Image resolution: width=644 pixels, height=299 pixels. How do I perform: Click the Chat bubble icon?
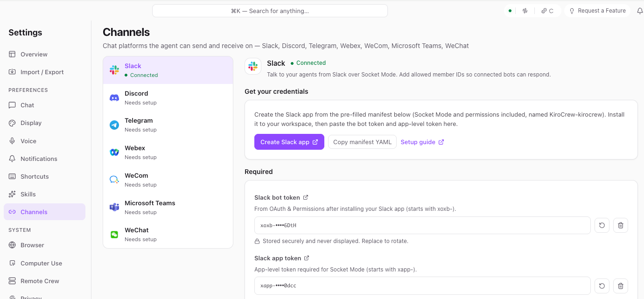tap(12, 105)
